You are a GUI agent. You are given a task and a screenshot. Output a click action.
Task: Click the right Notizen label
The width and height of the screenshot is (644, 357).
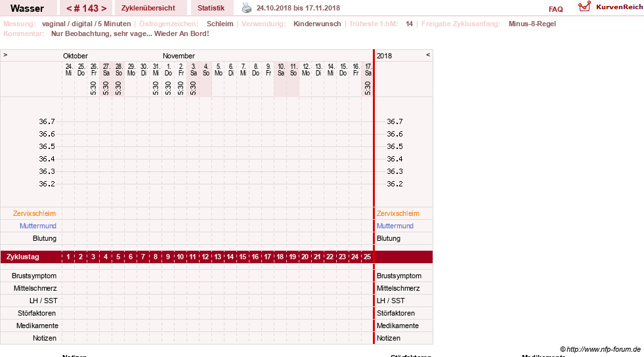click(x=389, y=338)
